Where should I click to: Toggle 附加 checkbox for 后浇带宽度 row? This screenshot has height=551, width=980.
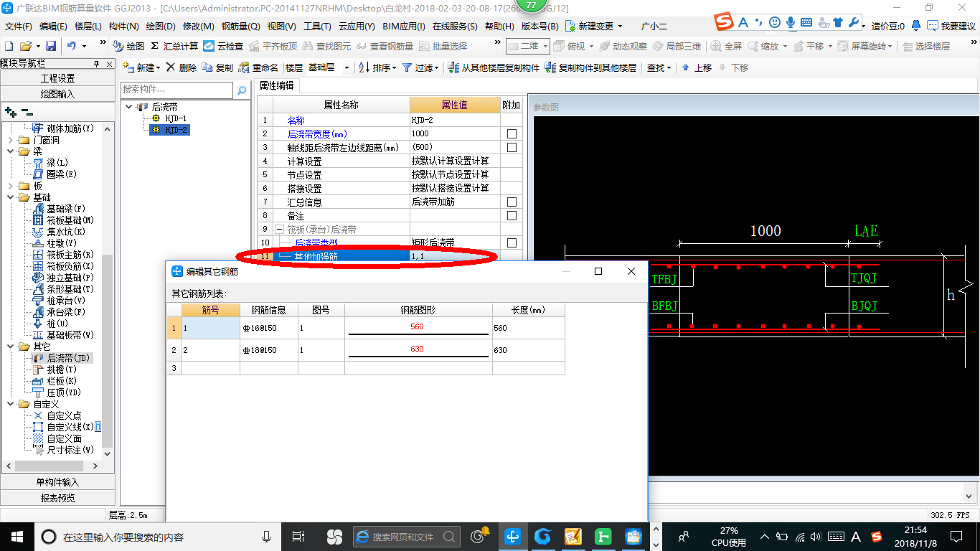click(512, 134)
